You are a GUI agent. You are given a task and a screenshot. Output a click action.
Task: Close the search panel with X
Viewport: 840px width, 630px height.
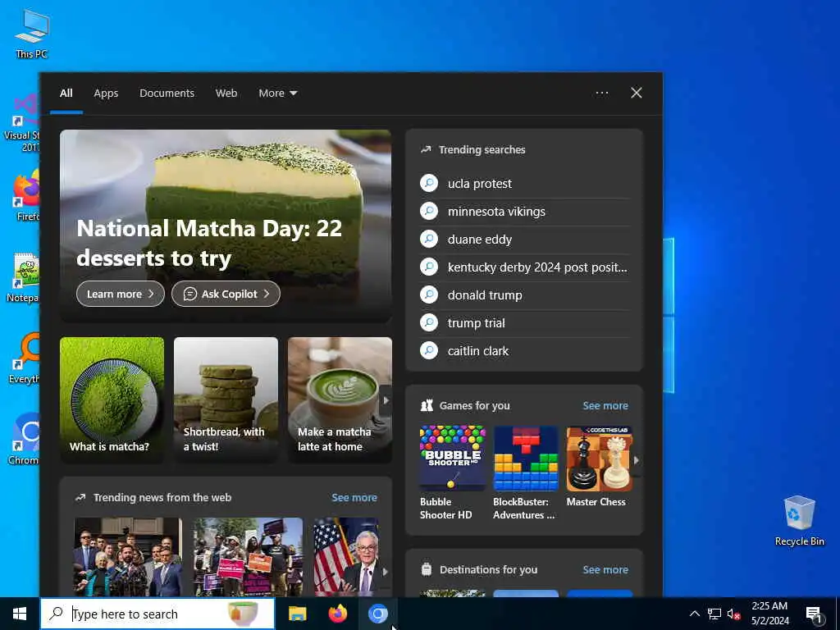pos(637,94)
